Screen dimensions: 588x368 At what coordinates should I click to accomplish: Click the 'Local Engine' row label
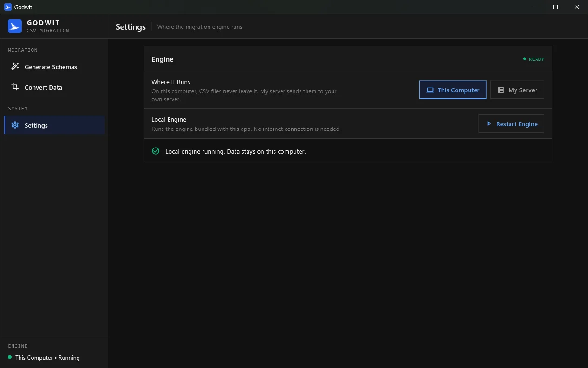[x=169, y=119]
